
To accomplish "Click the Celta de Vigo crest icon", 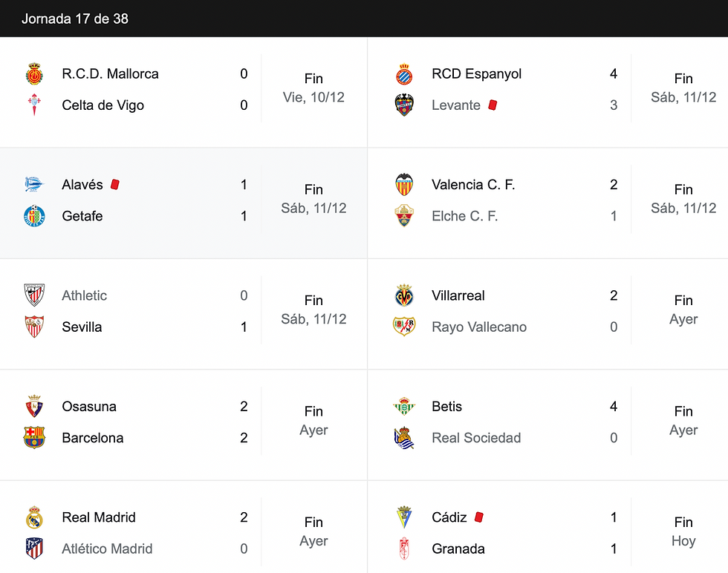I will click(34, 105).
